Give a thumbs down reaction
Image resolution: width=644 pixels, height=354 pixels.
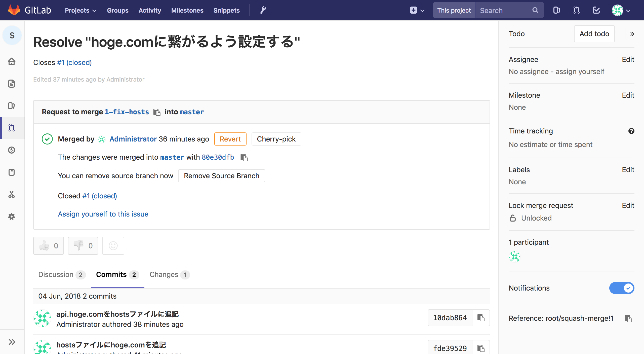pos(83,246)
